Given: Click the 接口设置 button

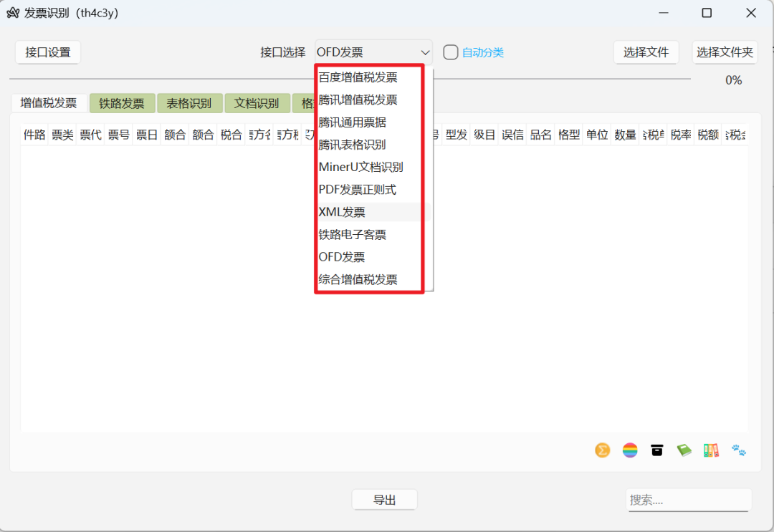Looking at the screenshot, I should [47, 52].
